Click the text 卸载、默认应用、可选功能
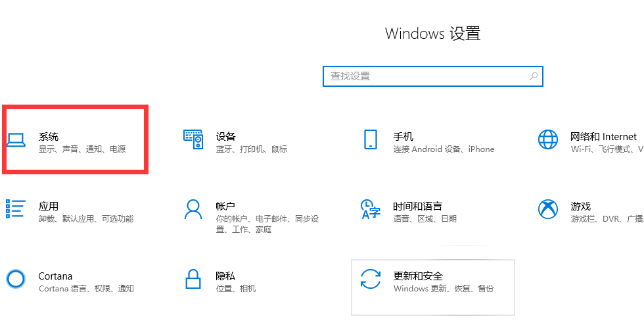 click(86, 219)
